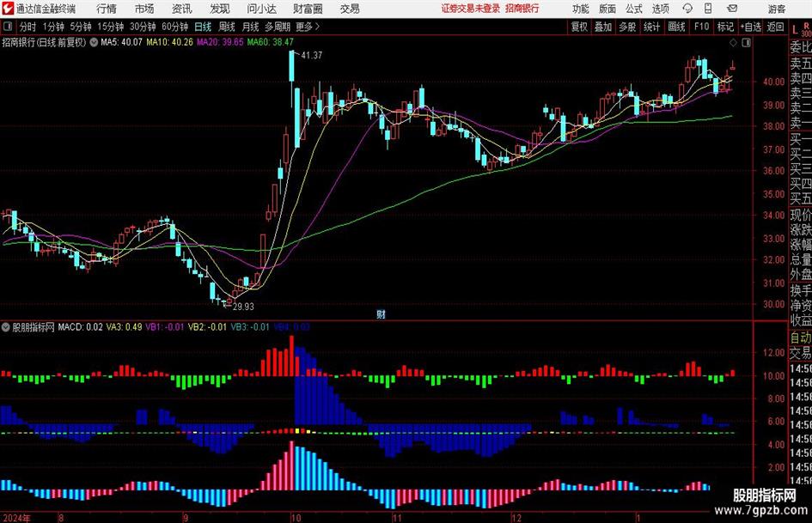This screenshot has height=523, width=812.
Task: Click the Tongdaxin red logo icon
Action: point(9,9)
